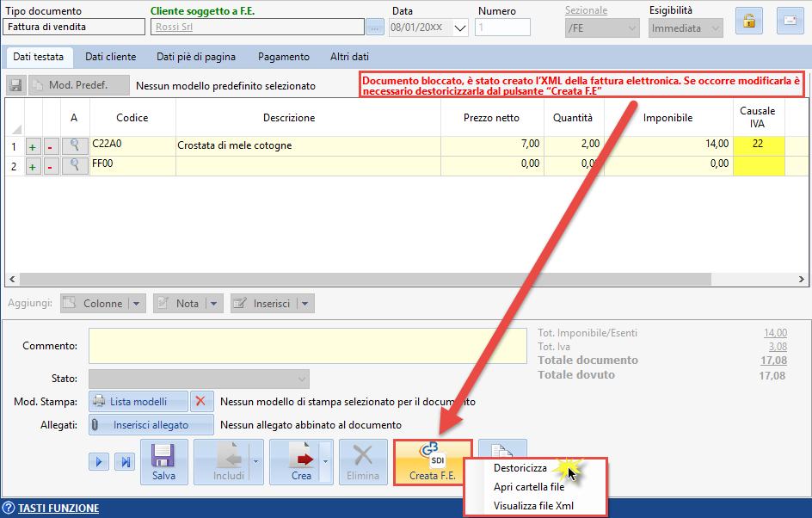
Task: Switch to the Dati testata tab
Action: (39, 57)
